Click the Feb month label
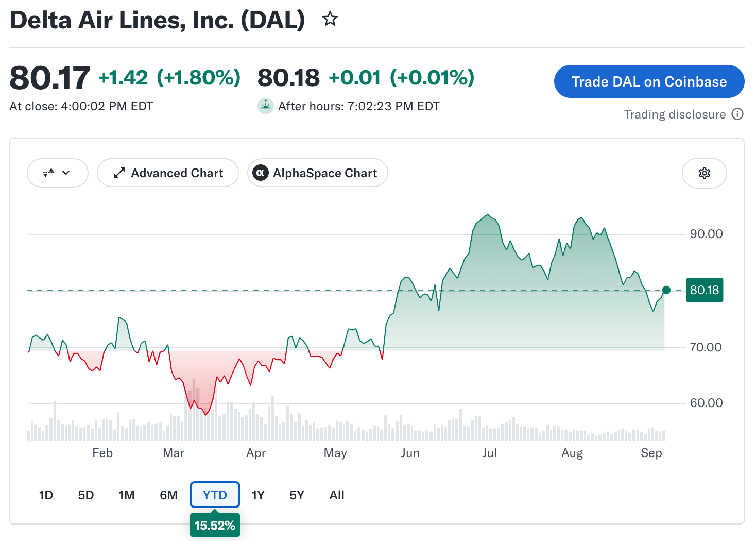Viewport: 756px width, 541px height. click(102, 453)
